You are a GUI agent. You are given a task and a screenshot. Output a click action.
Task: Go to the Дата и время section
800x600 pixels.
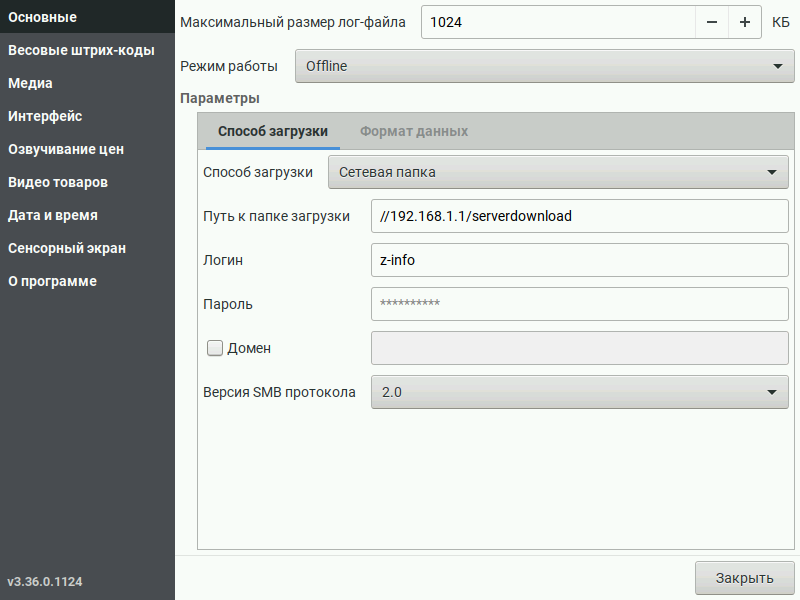87,215
